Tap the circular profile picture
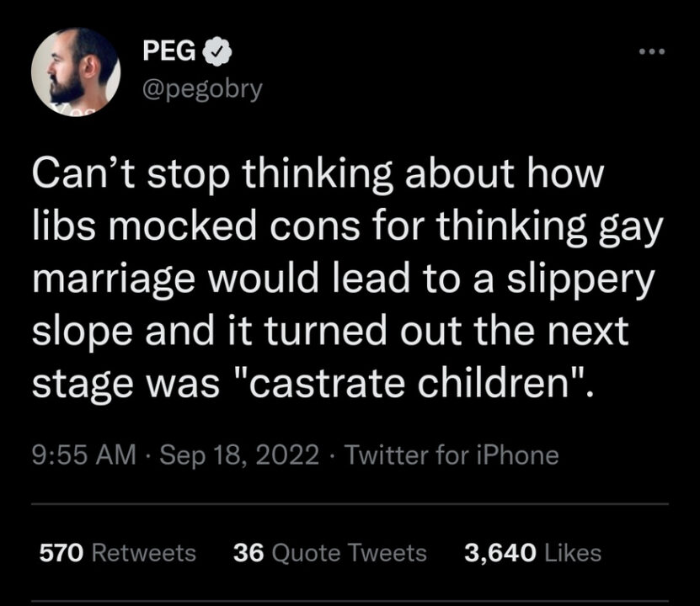The height and width of the screenshot is (606, 700). coord(76,72)
